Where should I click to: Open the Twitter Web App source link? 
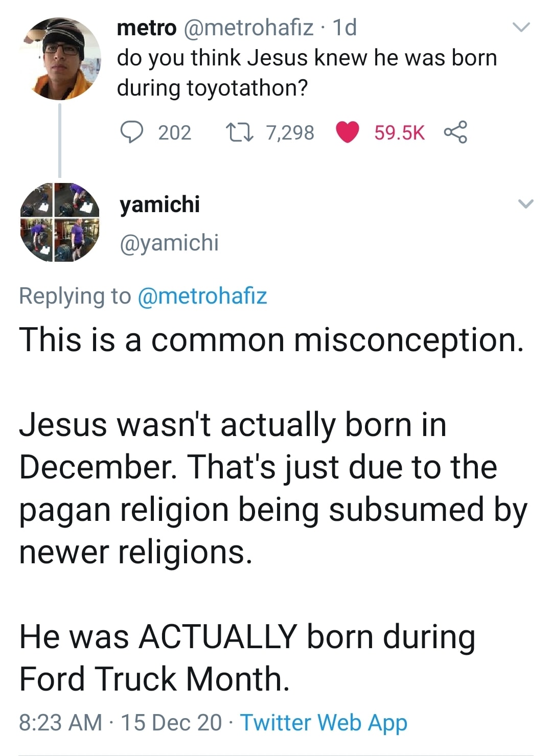(x=324, y=722)
